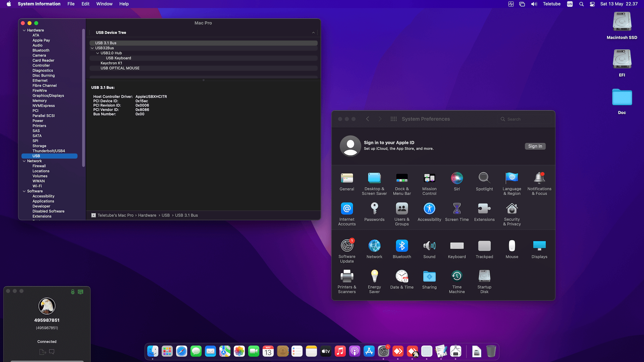Collapse the USB Device Tree header chevron
The width and height of the screenshot is (644, 362).
[x=313, y=33]
